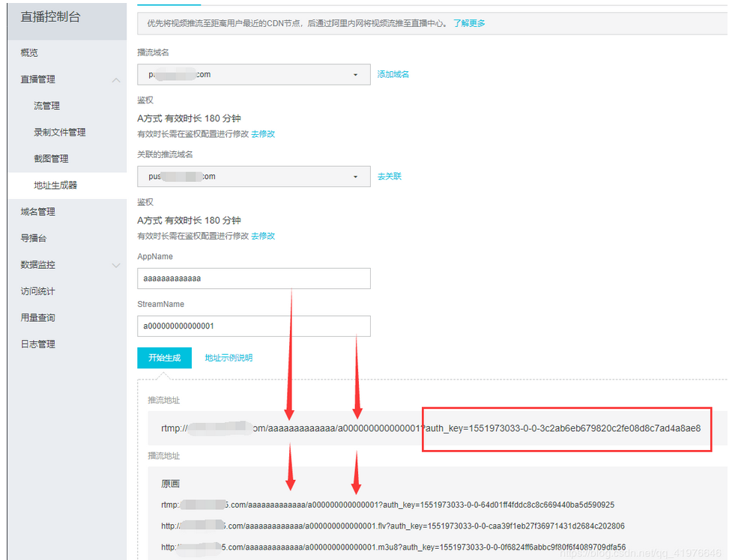Viewport: 732px width, 560px height.
Task: Open 域名管理 page
Action: 37,212
